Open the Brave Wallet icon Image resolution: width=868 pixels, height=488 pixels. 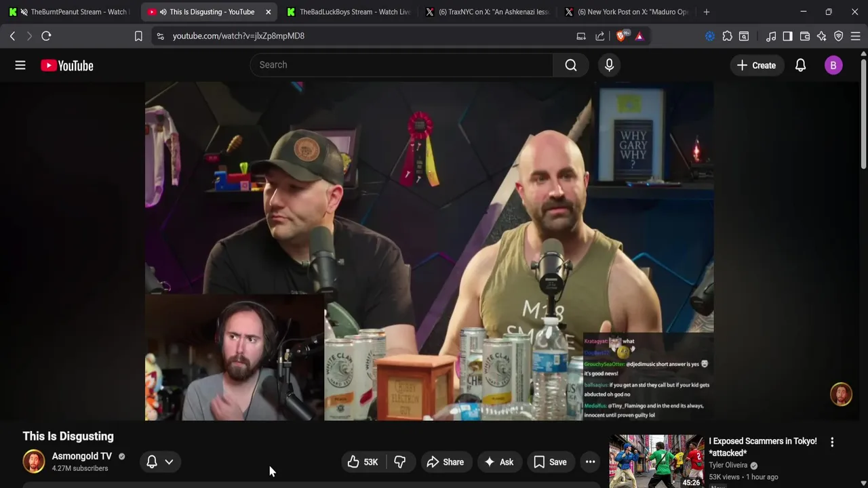tap(805, 36)
